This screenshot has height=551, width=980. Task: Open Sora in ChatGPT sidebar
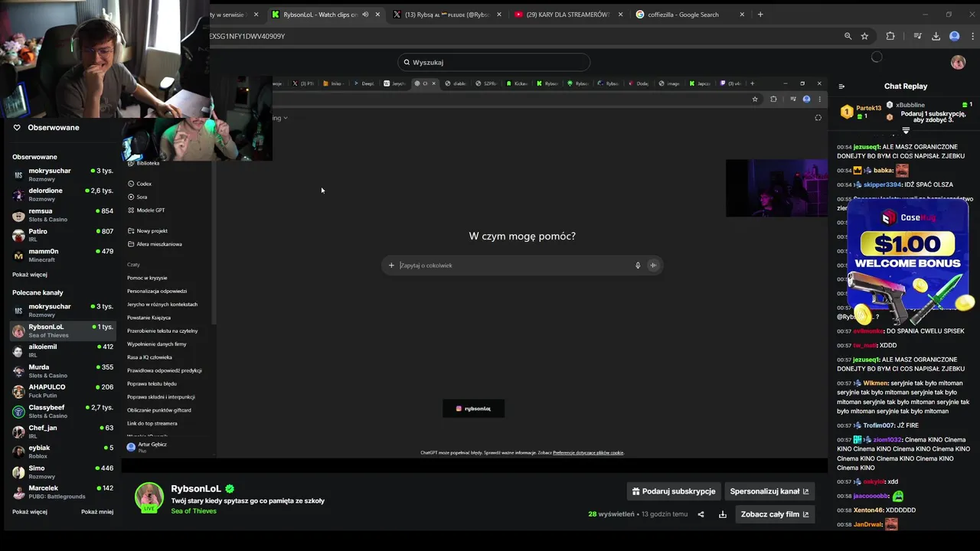click(142, 197)
